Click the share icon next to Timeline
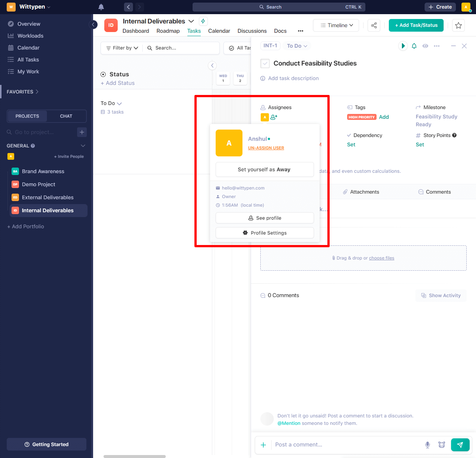Screen dimensions: 476x458 click(374, 25)
